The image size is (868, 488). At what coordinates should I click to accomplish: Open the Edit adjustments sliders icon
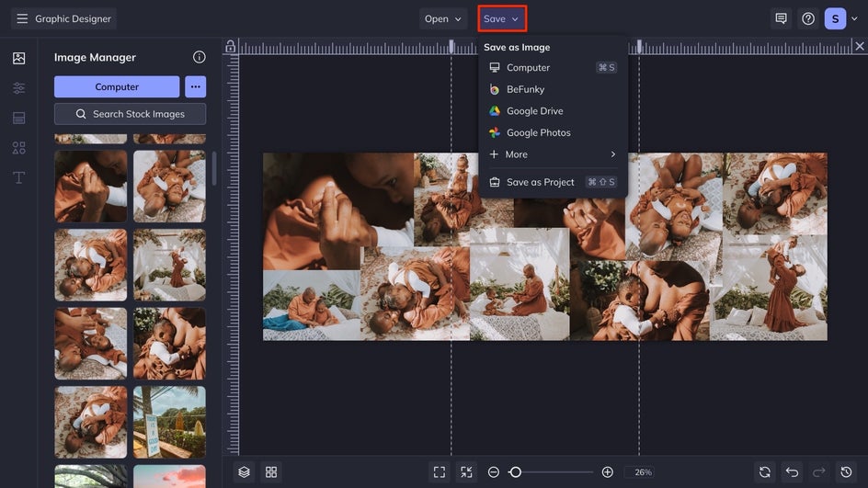pos(18,88)
